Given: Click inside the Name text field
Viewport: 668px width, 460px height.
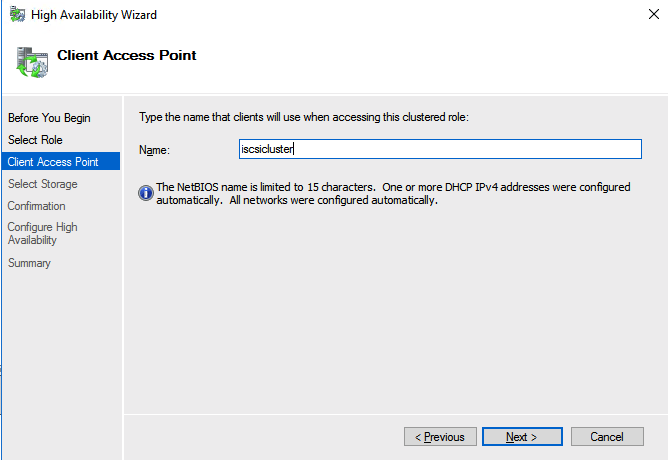Looking at the screenshot, I should coord(440,149).
